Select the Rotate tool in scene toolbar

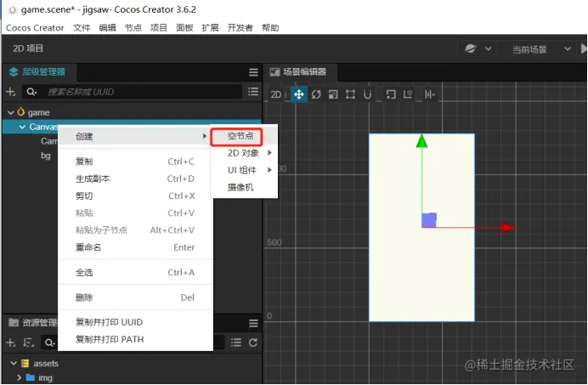pyautogui.click(x=316, y=94)
